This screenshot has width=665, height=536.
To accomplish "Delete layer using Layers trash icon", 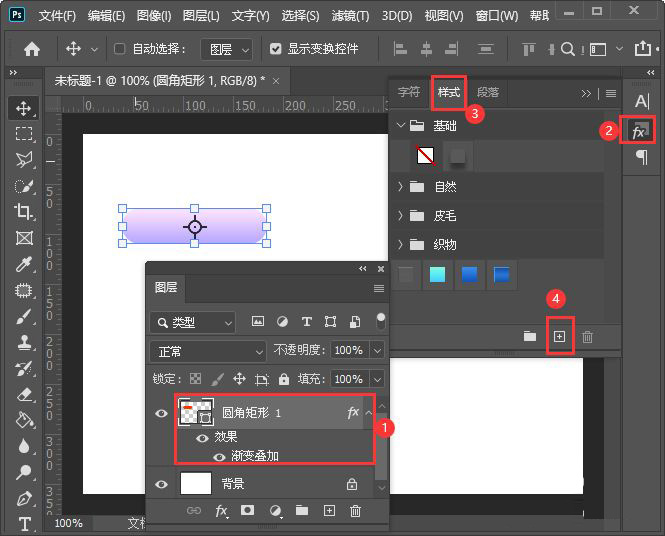I will click(x=355, y=511).
